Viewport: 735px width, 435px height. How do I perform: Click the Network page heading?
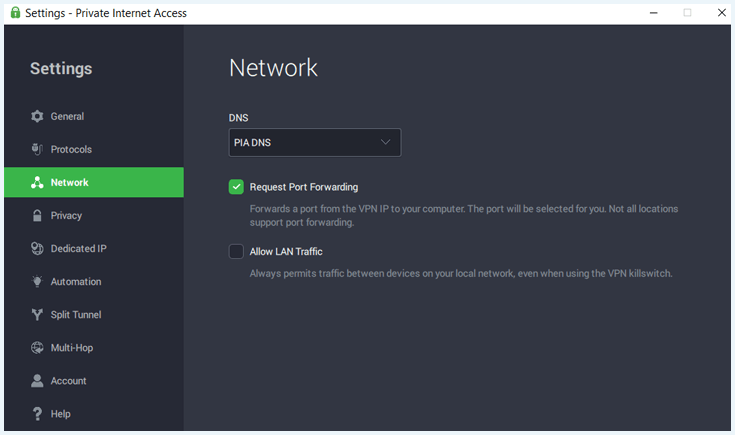273,68
